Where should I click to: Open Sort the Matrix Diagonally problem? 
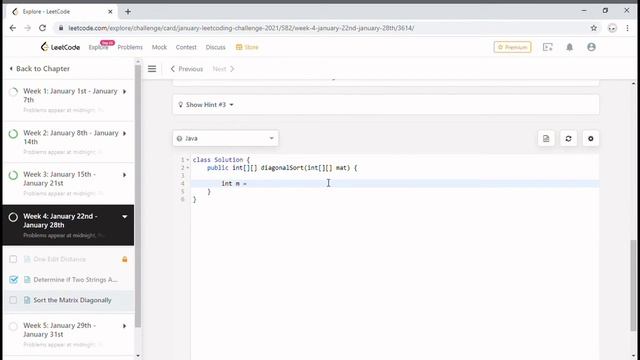72,300
